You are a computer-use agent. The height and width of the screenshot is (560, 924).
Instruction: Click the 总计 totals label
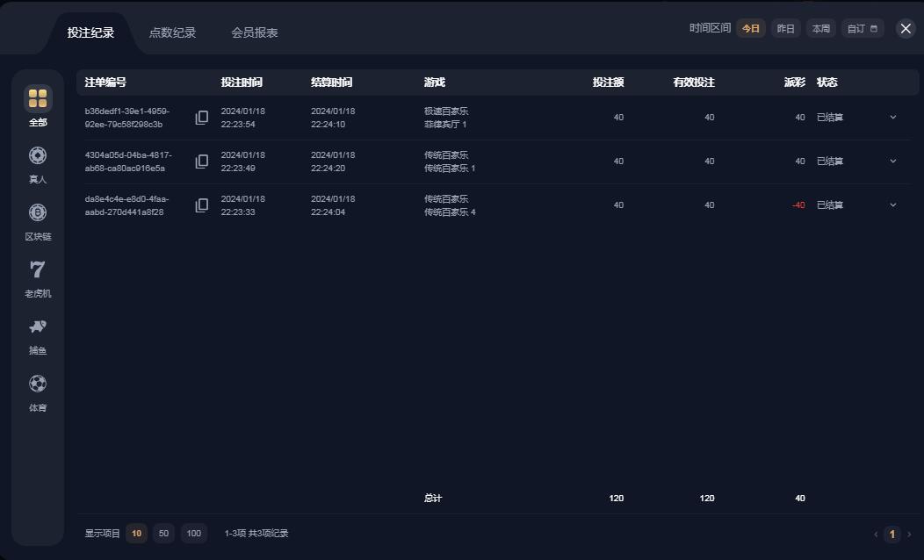tap(433, 499)
